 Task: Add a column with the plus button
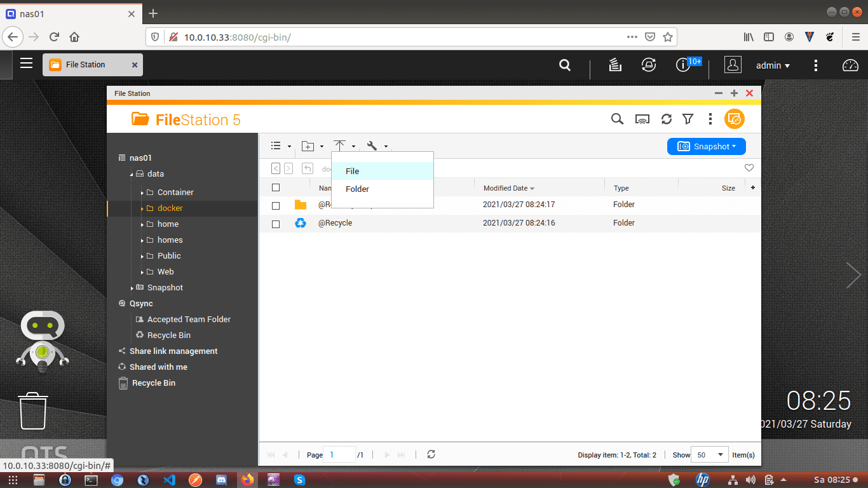[x=753, y=187]
